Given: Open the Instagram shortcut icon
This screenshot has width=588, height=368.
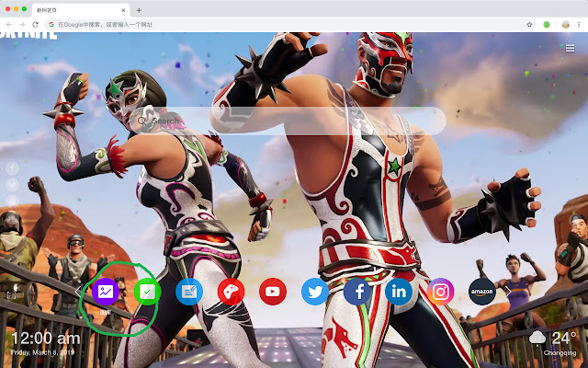Looking at the screenshot, I should click(x=441, y=292).
